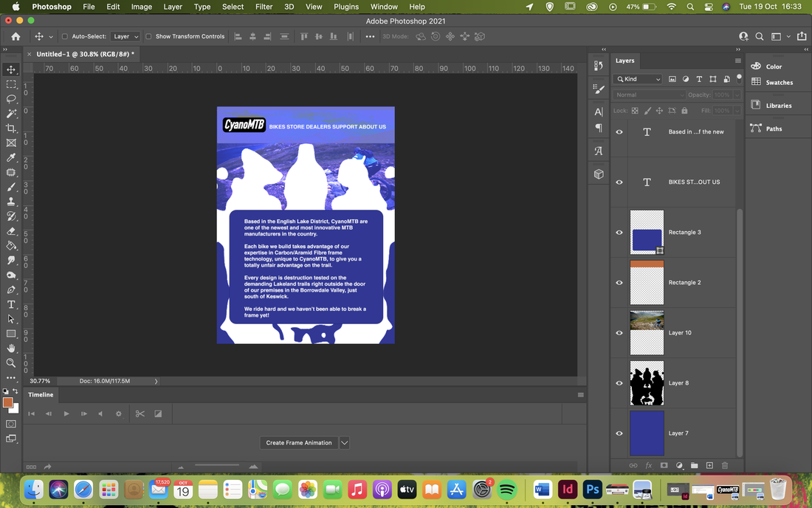The image size is (812, 508).
Task: Open the Auto-Select Layer dropdown
Action: 125,36
